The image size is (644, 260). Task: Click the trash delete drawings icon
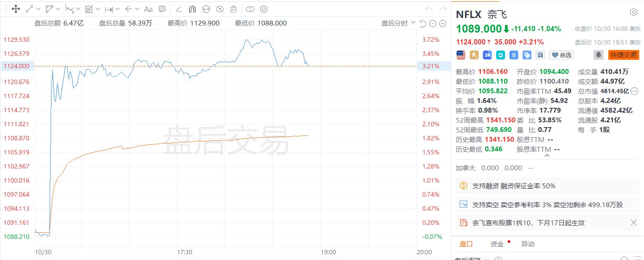234,9
